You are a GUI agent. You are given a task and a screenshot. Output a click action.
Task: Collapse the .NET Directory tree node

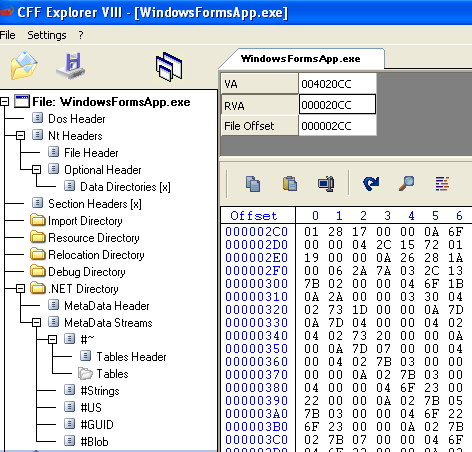click(20, 289)
